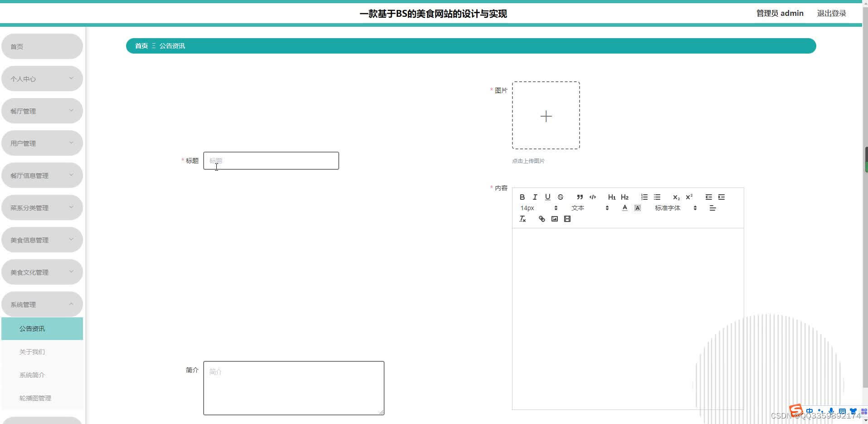
Task: Apply subscript formatting
Action: (x=676, y=197)
